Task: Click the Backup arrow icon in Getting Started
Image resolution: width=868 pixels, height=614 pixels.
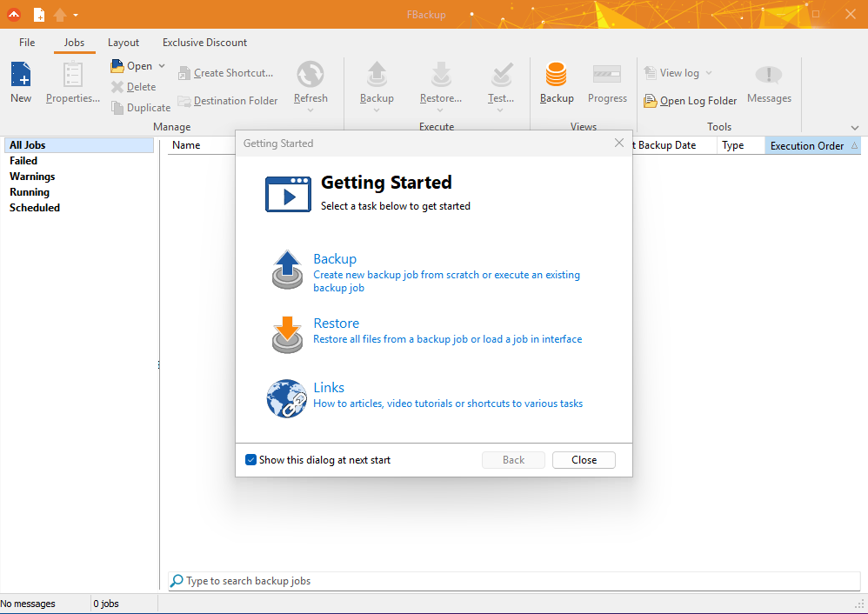Action: pos(287,270)
